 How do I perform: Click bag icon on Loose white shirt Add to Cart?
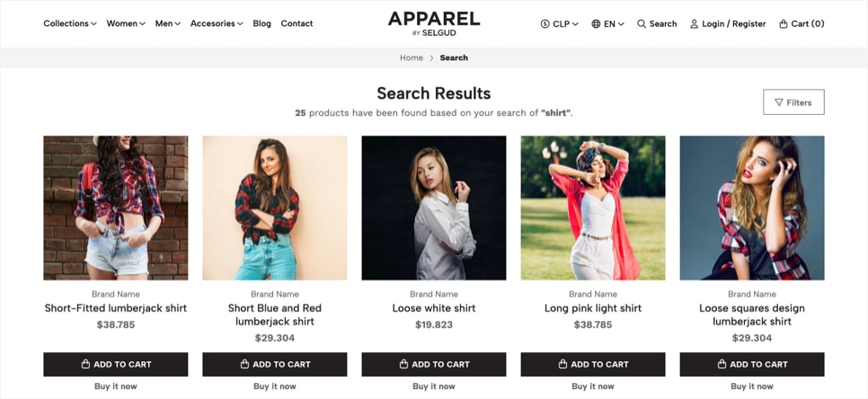pos(403,364)
